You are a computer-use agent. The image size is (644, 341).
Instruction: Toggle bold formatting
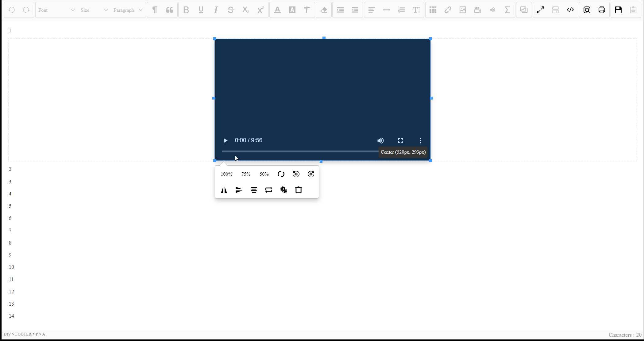(x=186, y=10)
